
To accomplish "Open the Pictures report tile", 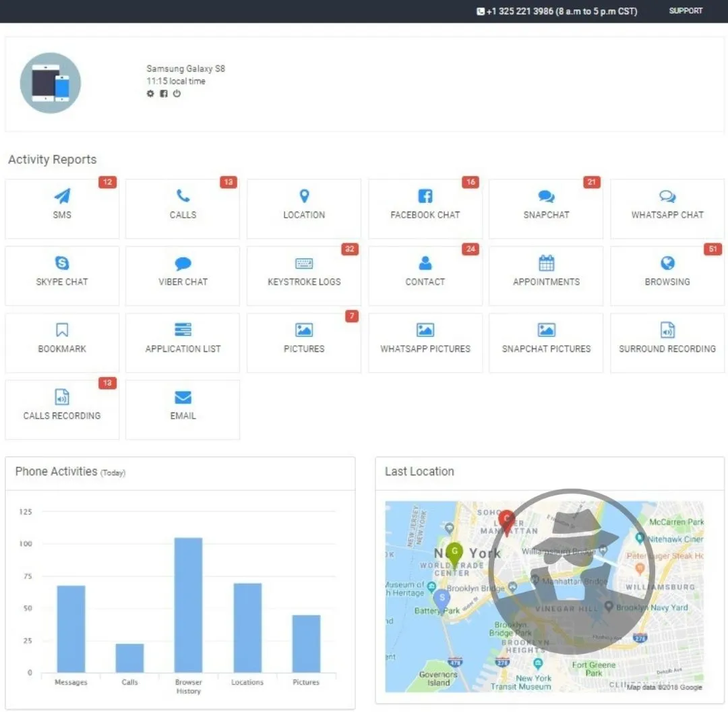I will 303,342.
